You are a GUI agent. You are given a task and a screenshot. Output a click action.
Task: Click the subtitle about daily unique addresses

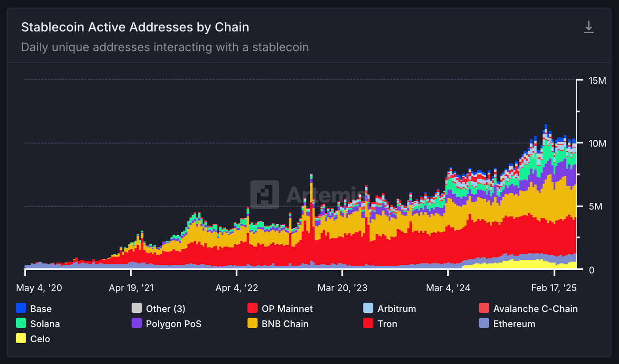coord(165,47)
